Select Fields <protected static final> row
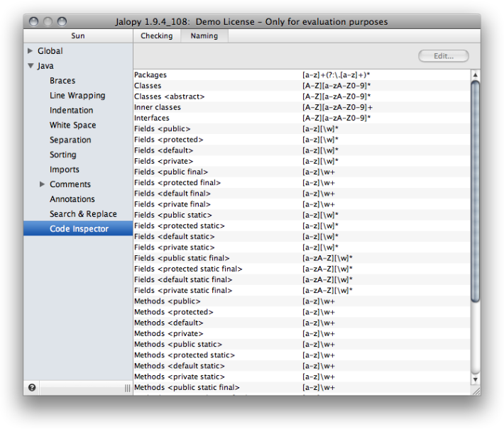 pyautogui.click(x=302, y=269)
